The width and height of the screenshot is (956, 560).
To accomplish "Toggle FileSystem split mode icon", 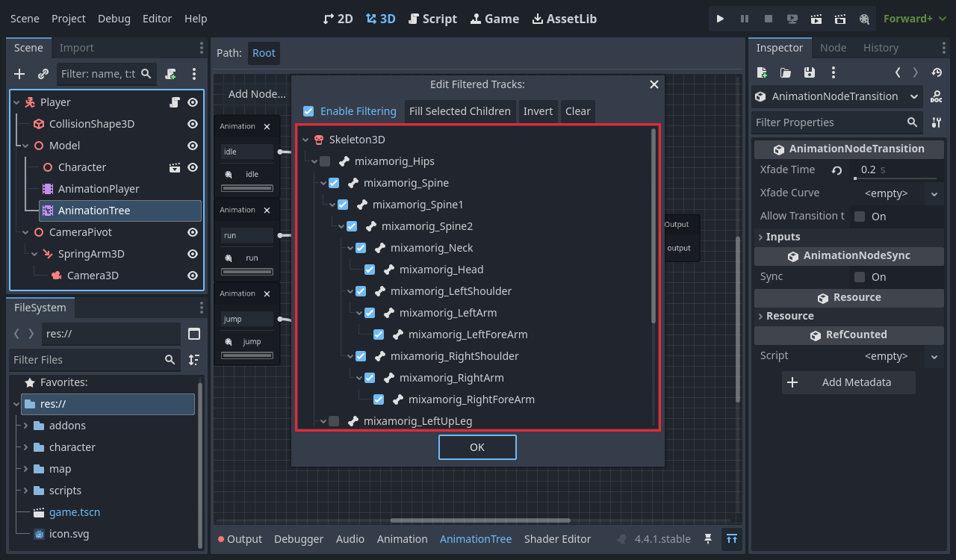I will tap(194, 334).
